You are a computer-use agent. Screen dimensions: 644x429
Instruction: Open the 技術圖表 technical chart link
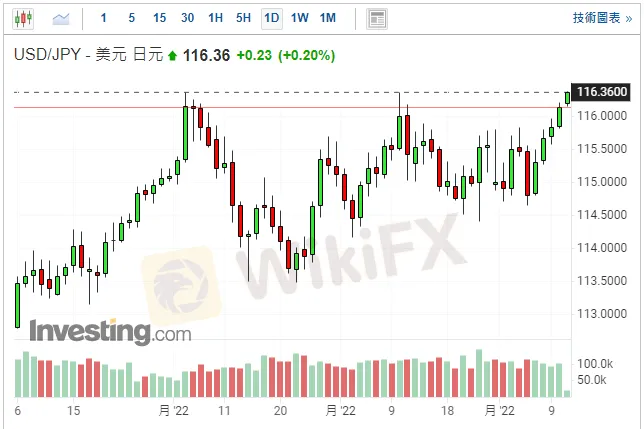600,18
